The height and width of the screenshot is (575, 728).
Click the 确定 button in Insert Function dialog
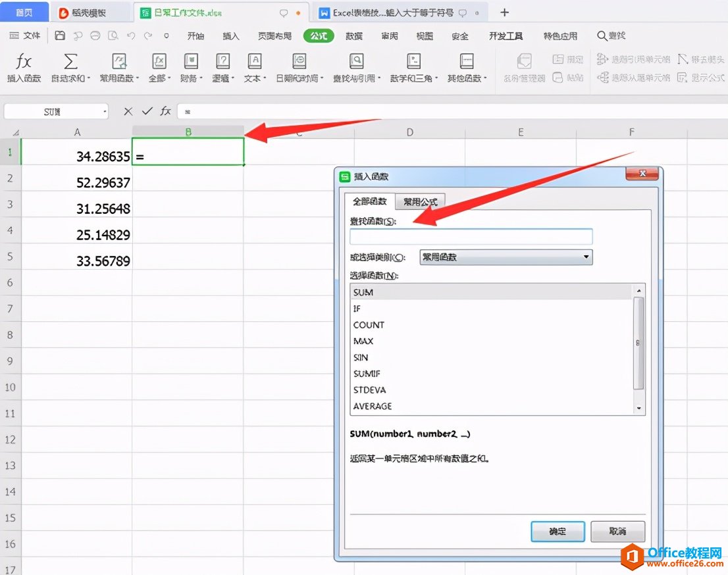tap(558, 531)
